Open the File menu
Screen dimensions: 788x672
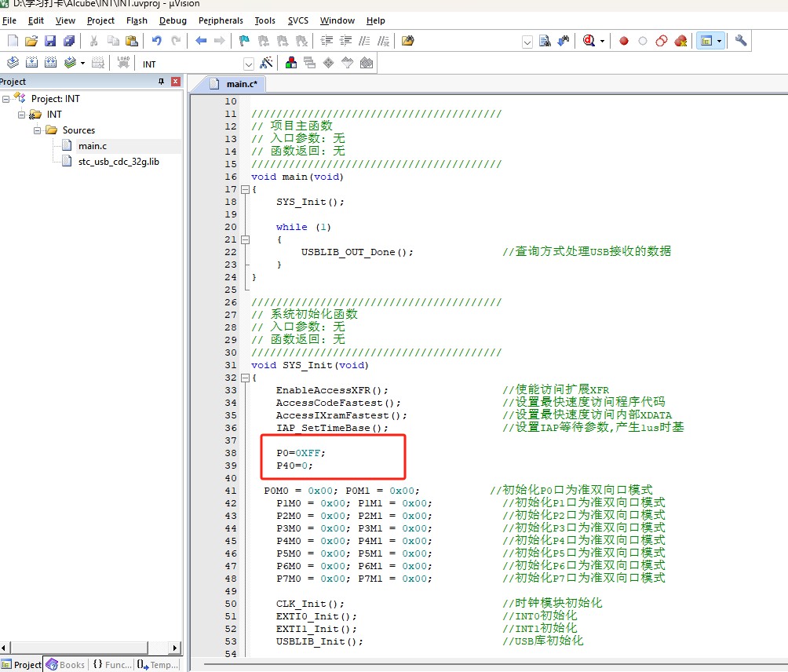pyautogui.click(x=9, y=20)
